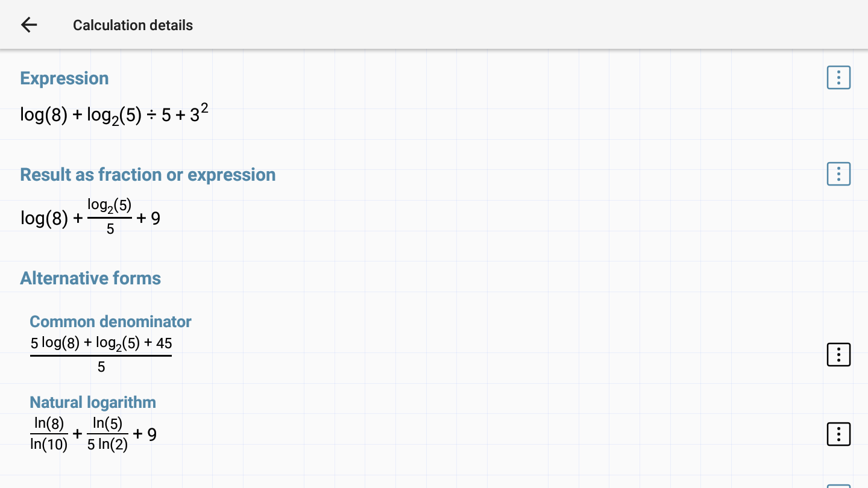868x488 pixels.
Task: Go back using the arrow icon
Action: pyautogui.click(x=29, y=25)
